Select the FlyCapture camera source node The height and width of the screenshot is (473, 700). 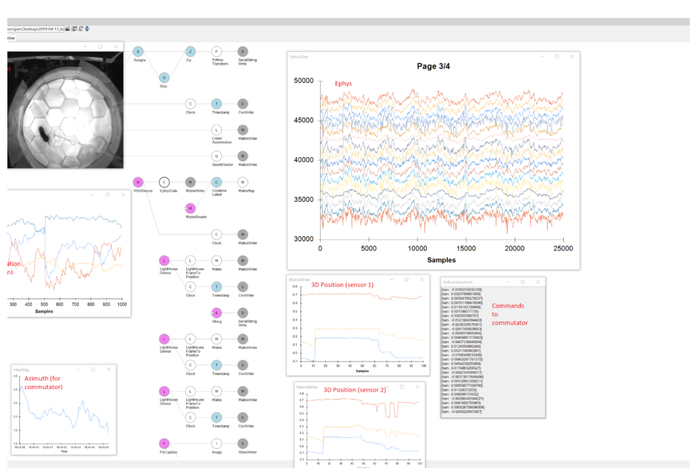pyautogui.click(x=164, y=444)
